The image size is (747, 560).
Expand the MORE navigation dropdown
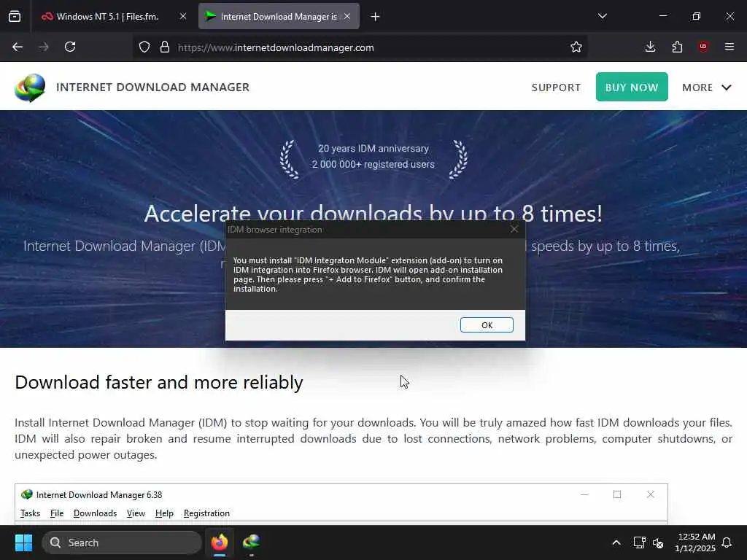point(706,87)
